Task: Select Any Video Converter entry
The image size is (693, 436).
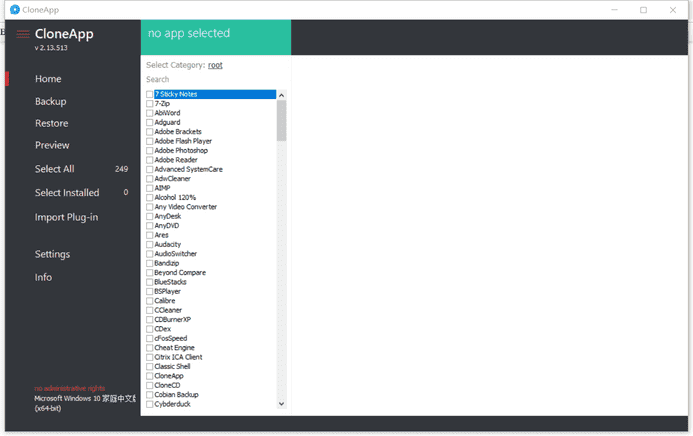Action: click(x=186, y=207)
